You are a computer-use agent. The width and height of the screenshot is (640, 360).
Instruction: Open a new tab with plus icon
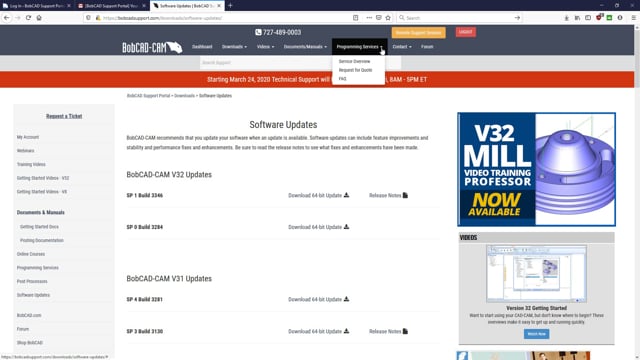230,6
